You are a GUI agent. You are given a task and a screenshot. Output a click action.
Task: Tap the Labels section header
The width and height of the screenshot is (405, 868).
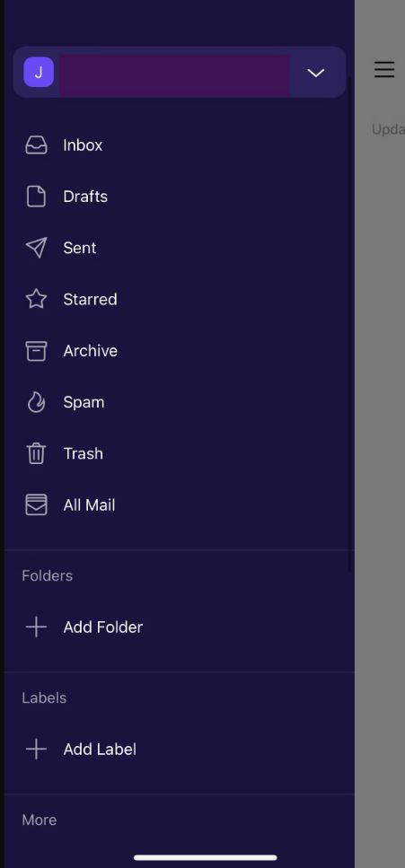coord(44,698)
